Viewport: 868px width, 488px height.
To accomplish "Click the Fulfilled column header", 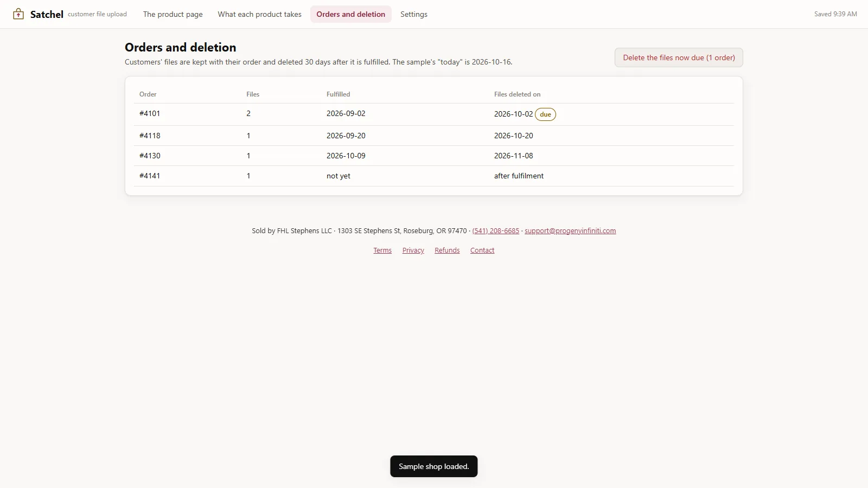I will pos(339,94).
